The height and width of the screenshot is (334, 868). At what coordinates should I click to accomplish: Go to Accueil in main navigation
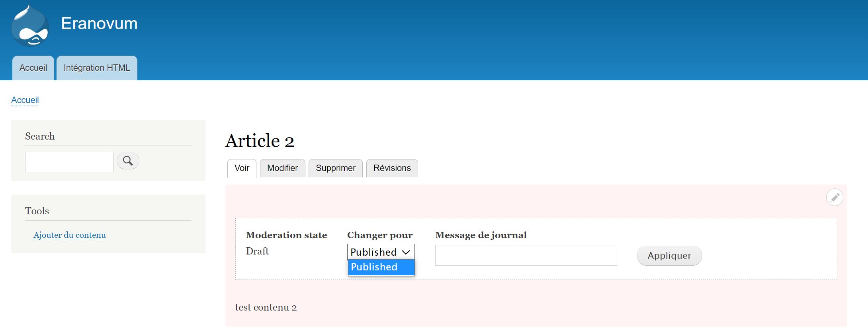tap(33, 68)
